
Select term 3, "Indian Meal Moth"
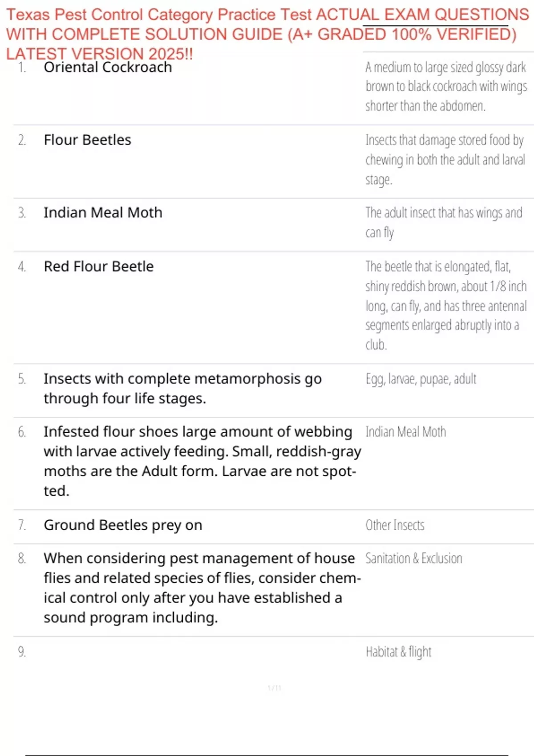103,213
